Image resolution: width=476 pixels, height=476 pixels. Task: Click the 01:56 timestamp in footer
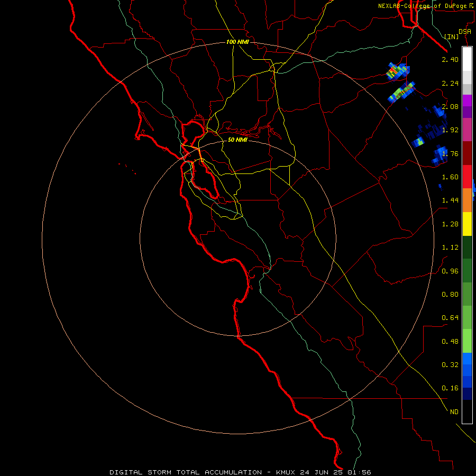(359, 472)
